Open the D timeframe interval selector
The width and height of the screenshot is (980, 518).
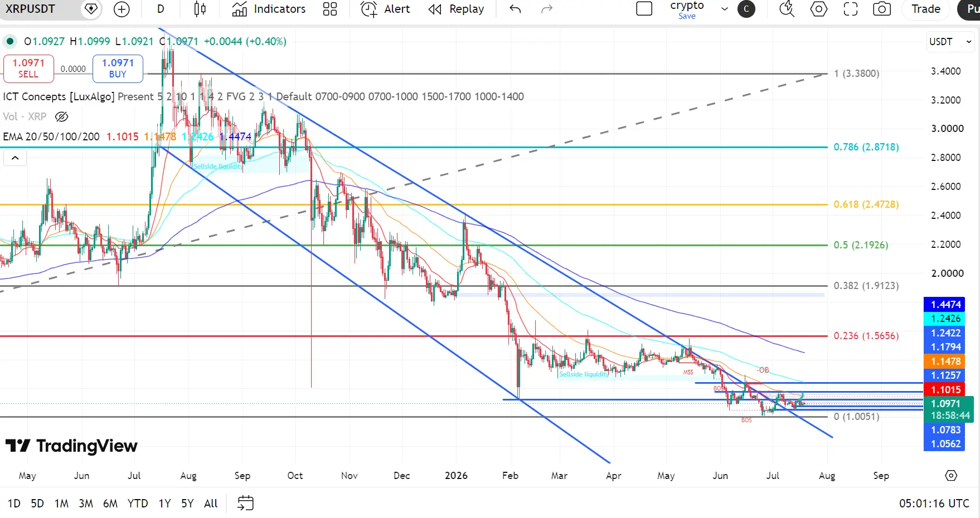coord(161,9)
